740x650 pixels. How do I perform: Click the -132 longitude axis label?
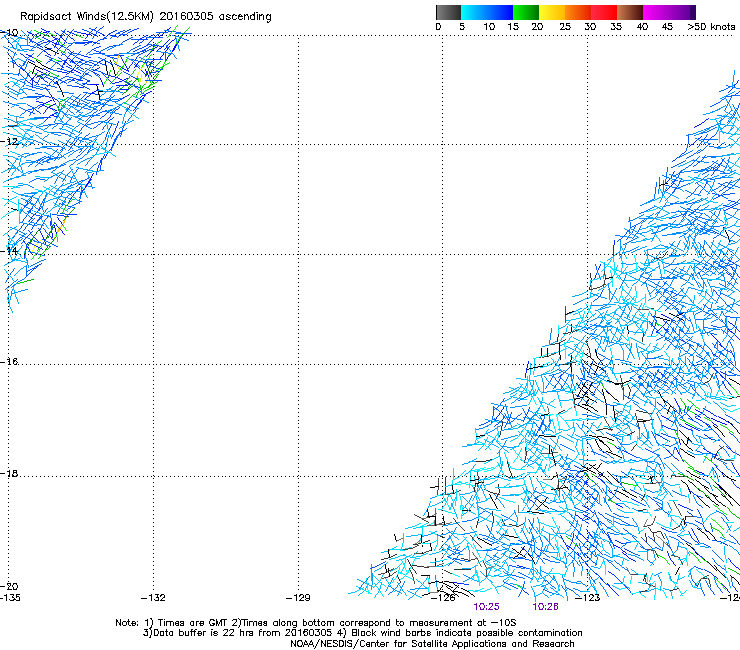[153, 598]
